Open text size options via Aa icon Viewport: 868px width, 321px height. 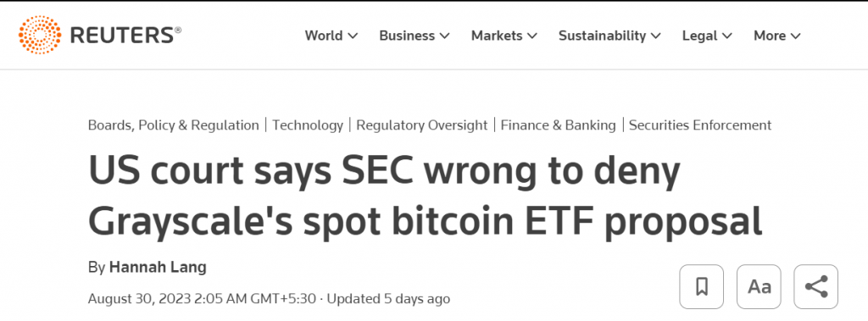click(759, 286)
